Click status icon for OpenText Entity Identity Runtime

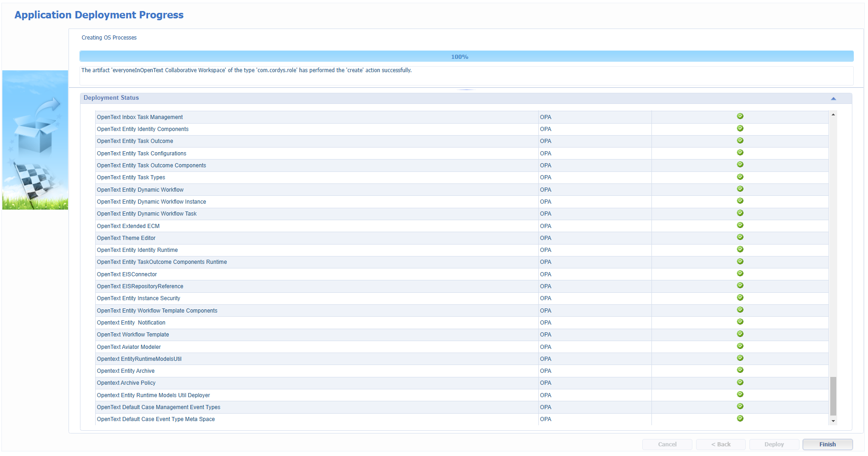pos(740,249)
